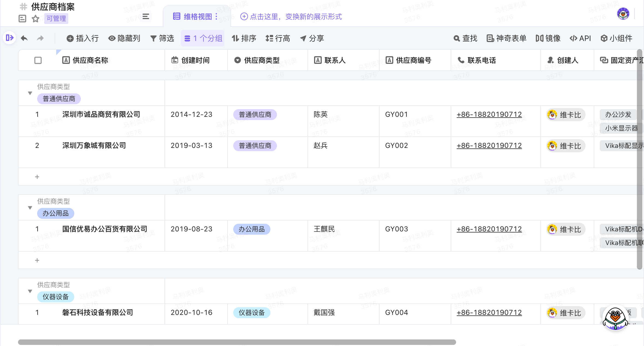
Task: Open the Mirror (镜像) option
Action: coord(548,38)
